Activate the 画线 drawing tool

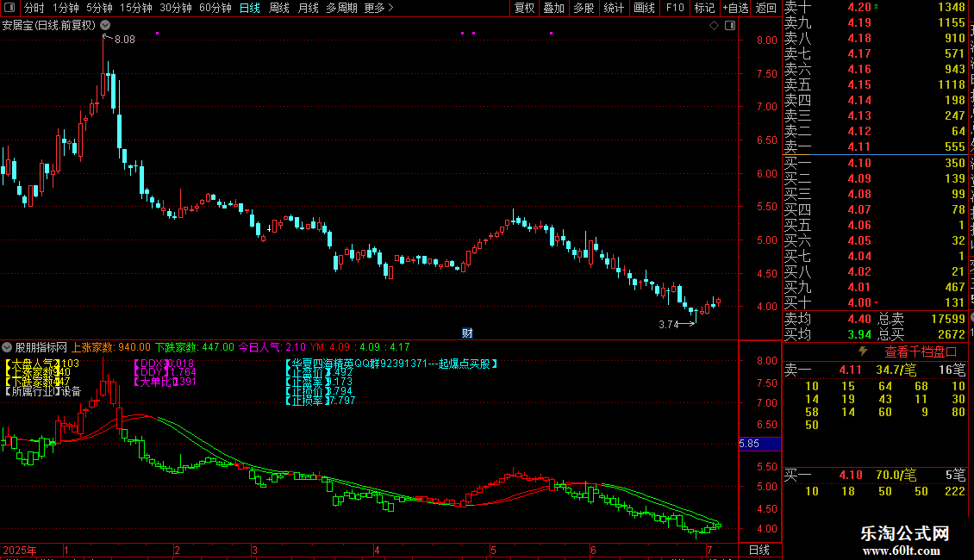coord(644,8)
